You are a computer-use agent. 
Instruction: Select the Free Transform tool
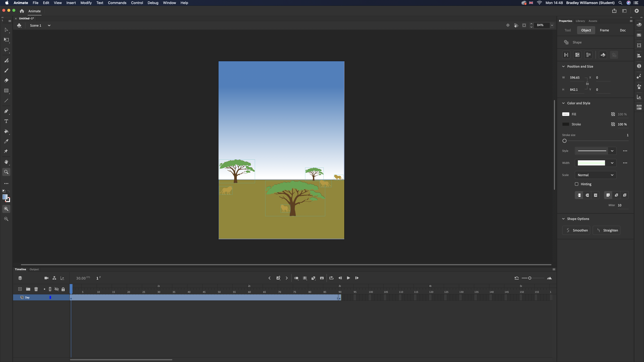[x=6, y=40]
